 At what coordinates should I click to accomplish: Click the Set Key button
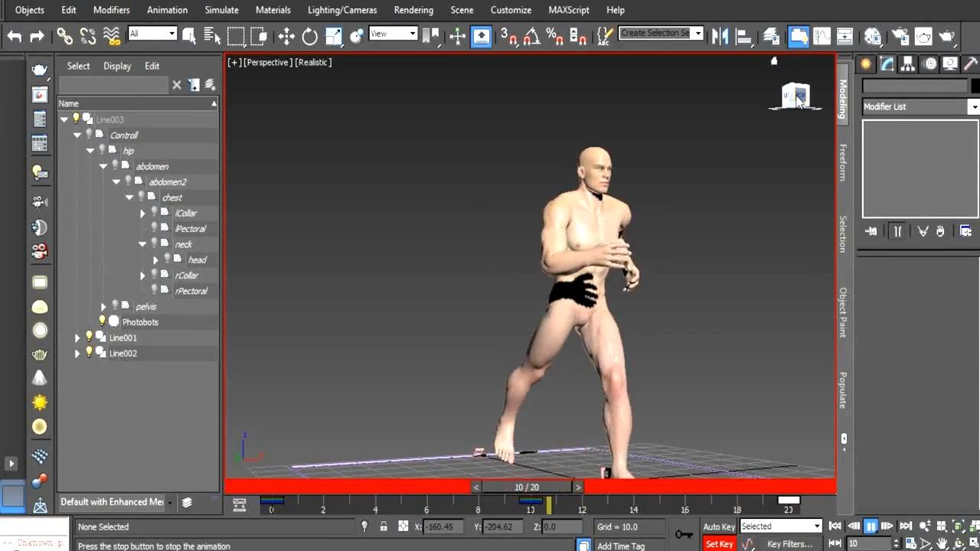click(x=719, y=543)
